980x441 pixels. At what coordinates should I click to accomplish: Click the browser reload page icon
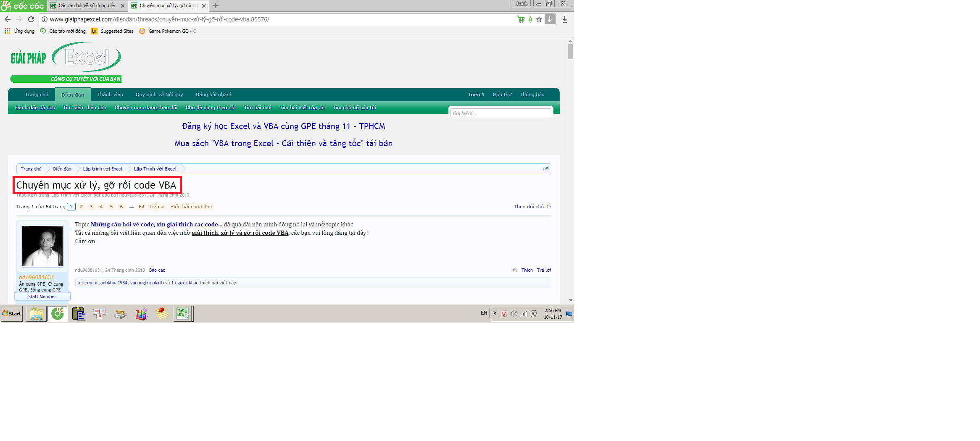[31, 19]
